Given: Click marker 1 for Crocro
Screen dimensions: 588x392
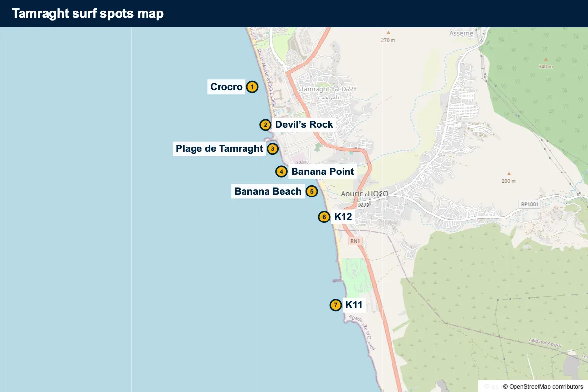Looking at the screenshot, I should (x=252, y=87).
